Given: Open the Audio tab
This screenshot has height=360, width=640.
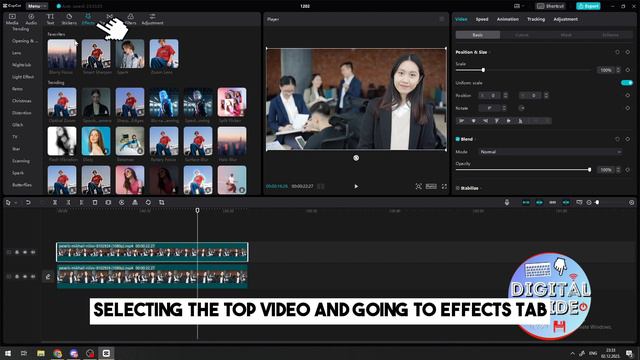Looking at the screenshot, I should pyautogui.click(x=31, y=19).
